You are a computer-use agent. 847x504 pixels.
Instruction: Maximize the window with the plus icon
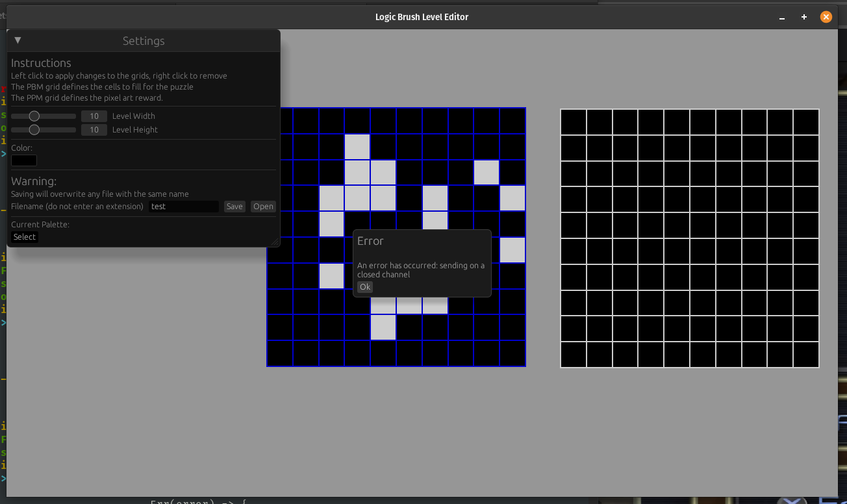804,17
